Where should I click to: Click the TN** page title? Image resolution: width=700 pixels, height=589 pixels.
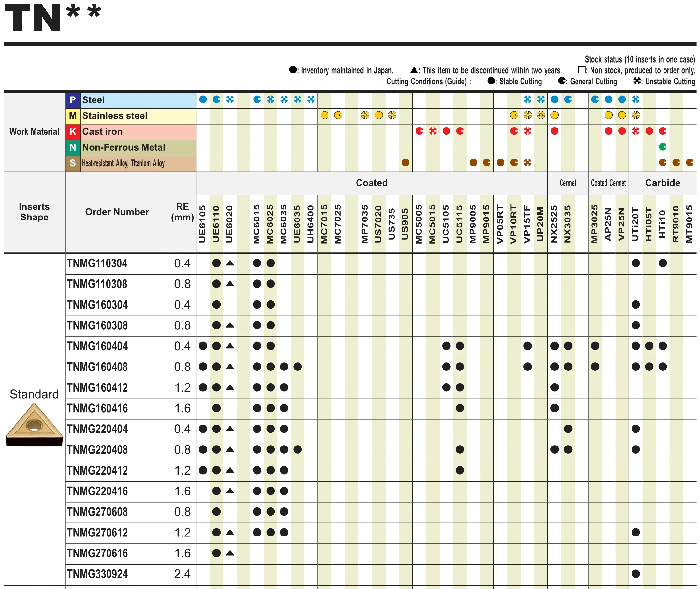tap(52, 17)
